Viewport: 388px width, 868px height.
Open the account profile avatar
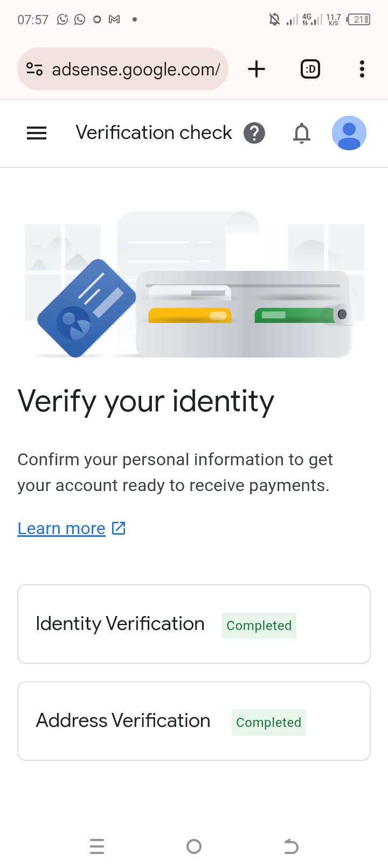click(x=349, y=133)
